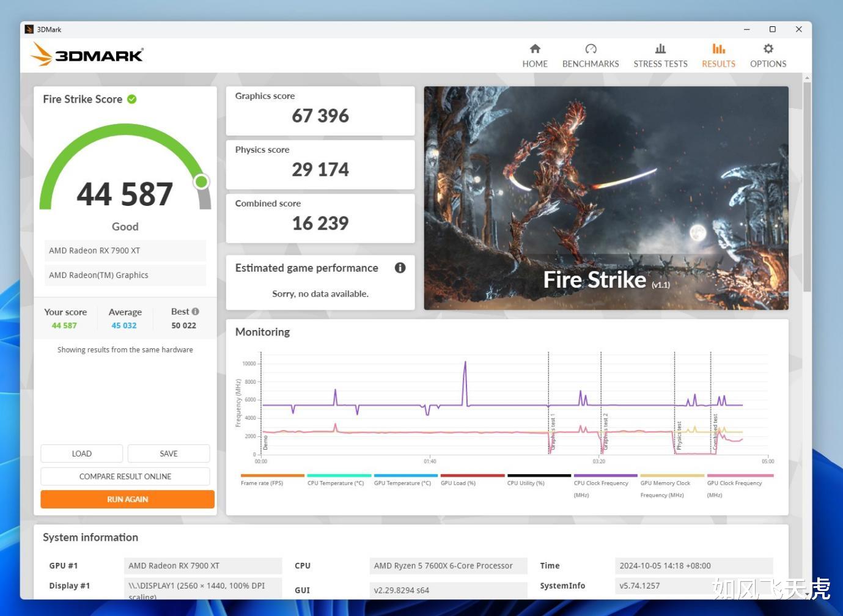Open Options via the gear icon
This screenshot has height=616, width=843.
pyautogui.click(x=768, y=49)
